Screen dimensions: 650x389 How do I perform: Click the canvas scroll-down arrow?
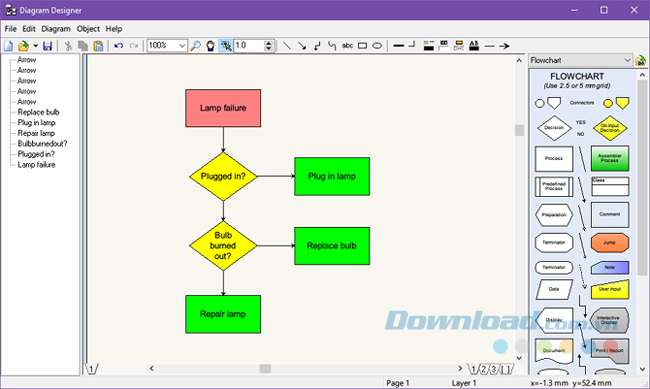pos(519,357)
